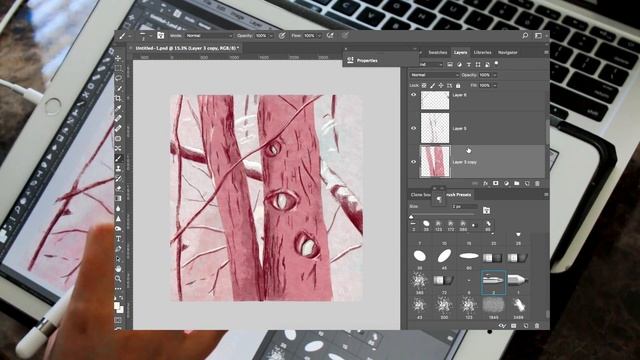Click the Layer 6 thumbnail
Screen dimensions: 640x360
click(435, 100)
